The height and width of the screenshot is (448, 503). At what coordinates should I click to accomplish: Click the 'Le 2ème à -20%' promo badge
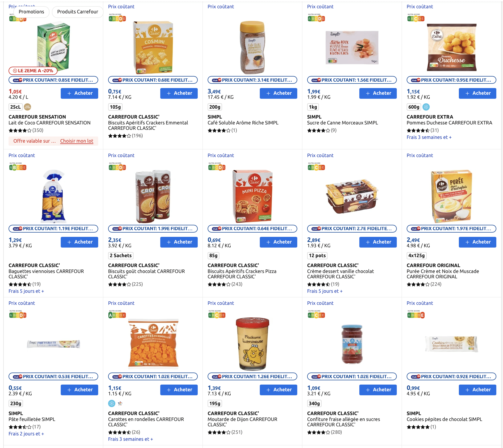(33, 71)
